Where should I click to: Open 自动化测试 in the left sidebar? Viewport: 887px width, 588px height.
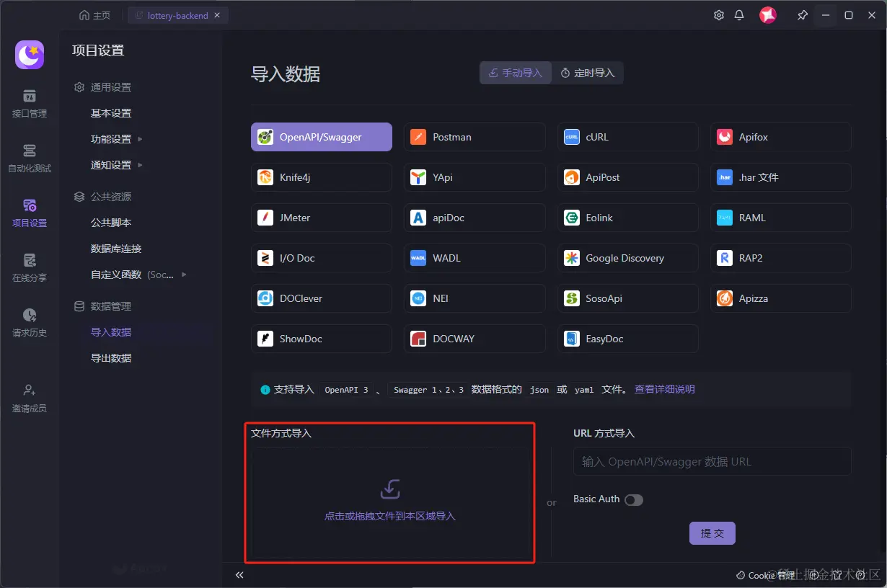(x=30, y=159)
